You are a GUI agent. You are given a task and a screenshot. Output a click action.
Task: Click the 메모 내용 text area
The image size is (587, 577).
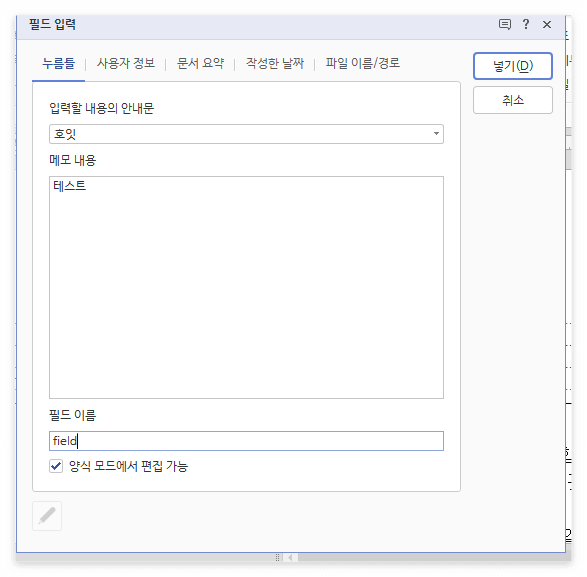246,288
